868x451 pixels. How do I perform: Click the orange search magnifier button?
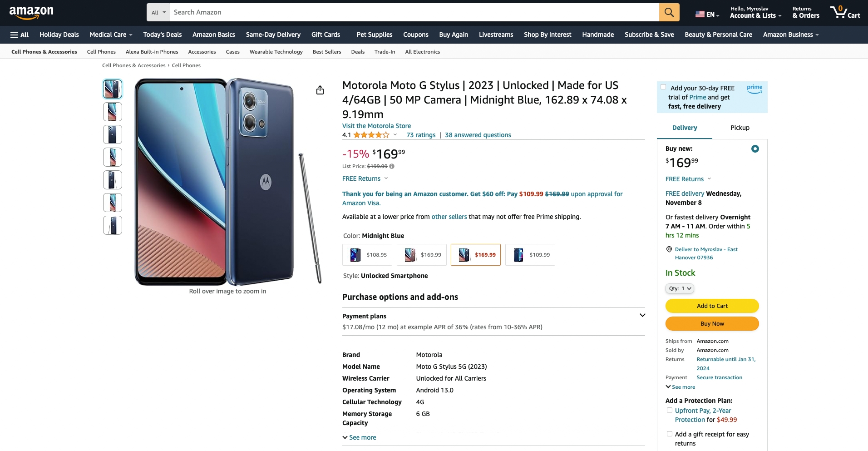pos(669,12)
